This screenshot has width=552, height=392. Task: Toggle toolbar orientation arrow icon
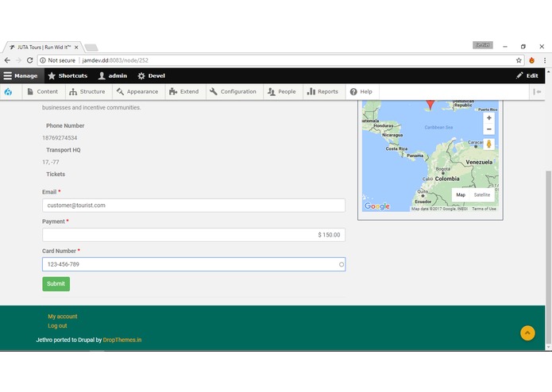click(537, 92)
